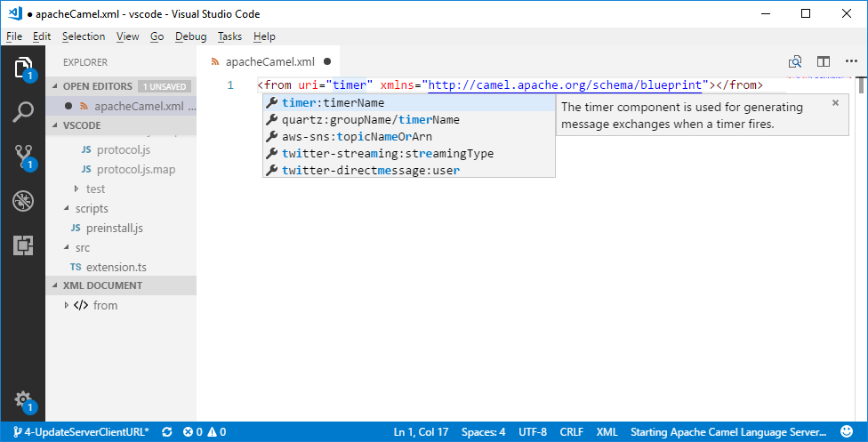The height and width of the screenshot is (442, 868).
Task: Click the split editor icon
Action: click(824, 62)
